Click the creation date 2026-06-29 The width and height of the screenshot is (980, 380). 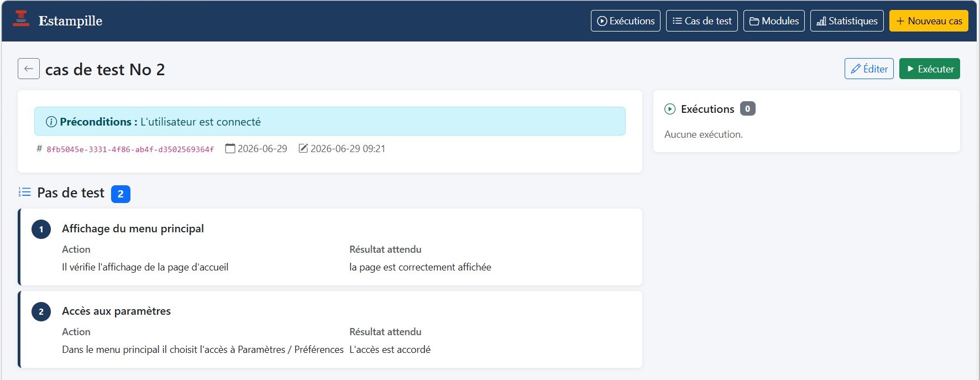click(x=262, y=148)
